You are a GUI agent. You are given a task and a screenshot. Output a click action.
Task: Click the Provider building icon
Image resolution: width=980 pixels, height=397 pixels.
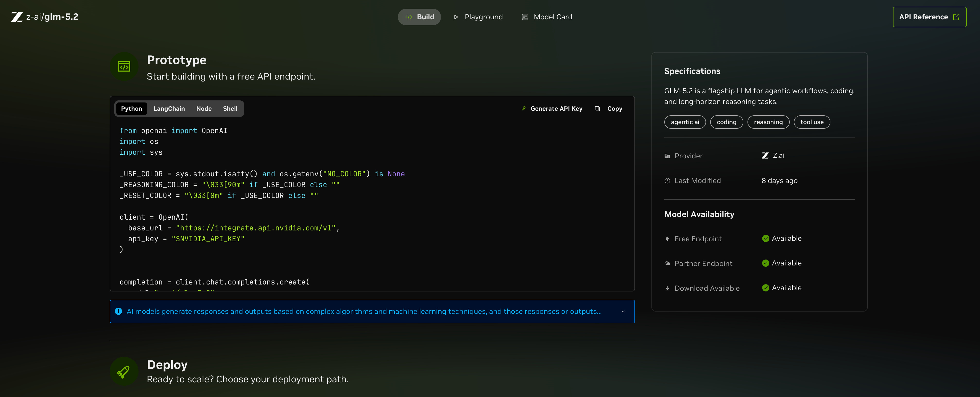667,156
